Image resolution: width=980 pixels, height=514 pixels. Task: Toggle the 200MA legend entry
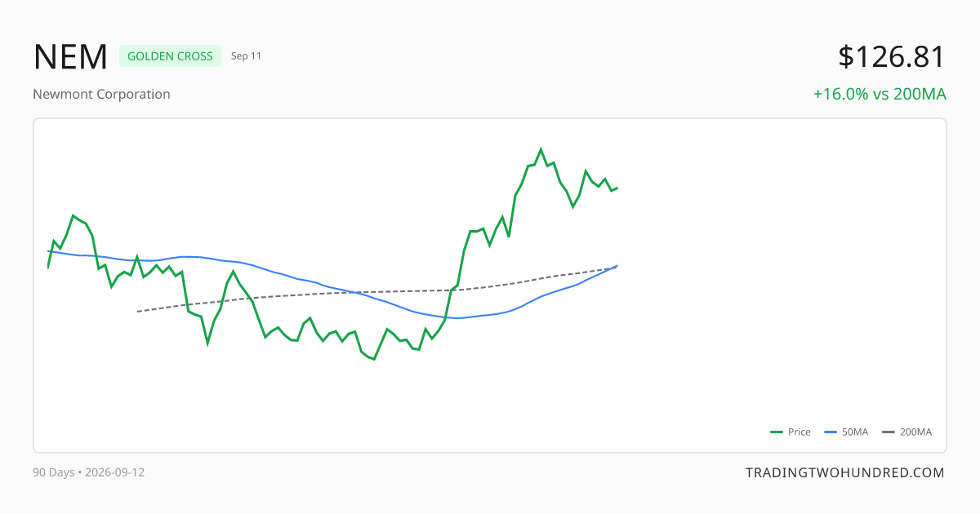click(906, 432)
